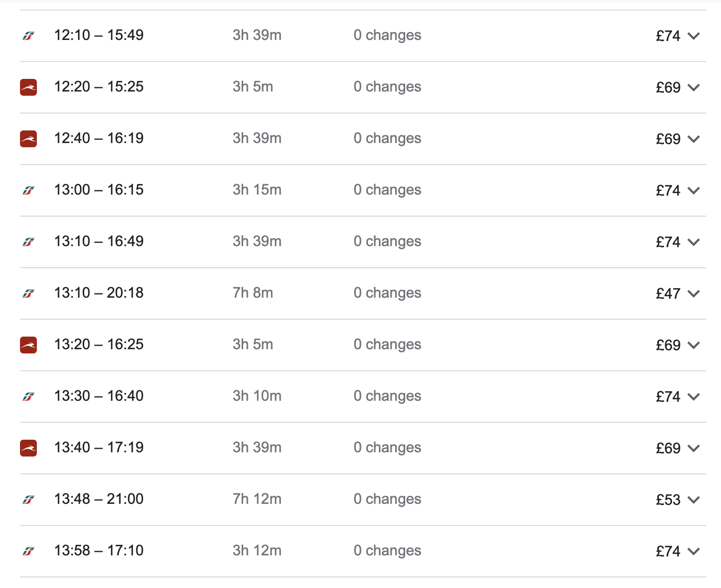Click Trenitalia icon for 13:58 – 17:10 train
The image size is (721, 588).
[x=28, y=551]
